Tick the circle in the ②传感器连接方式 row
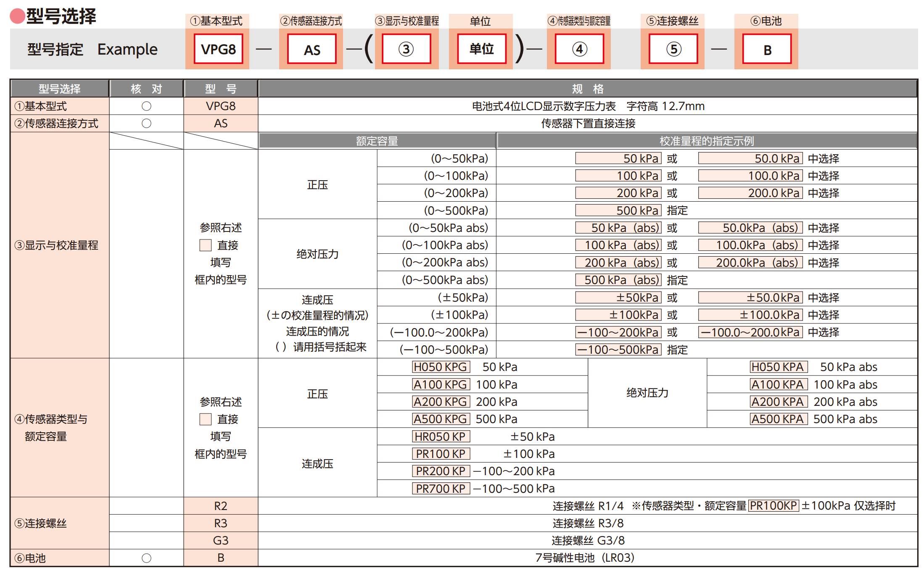The height and width of the screenshot is (568, 924). (146, 124)
